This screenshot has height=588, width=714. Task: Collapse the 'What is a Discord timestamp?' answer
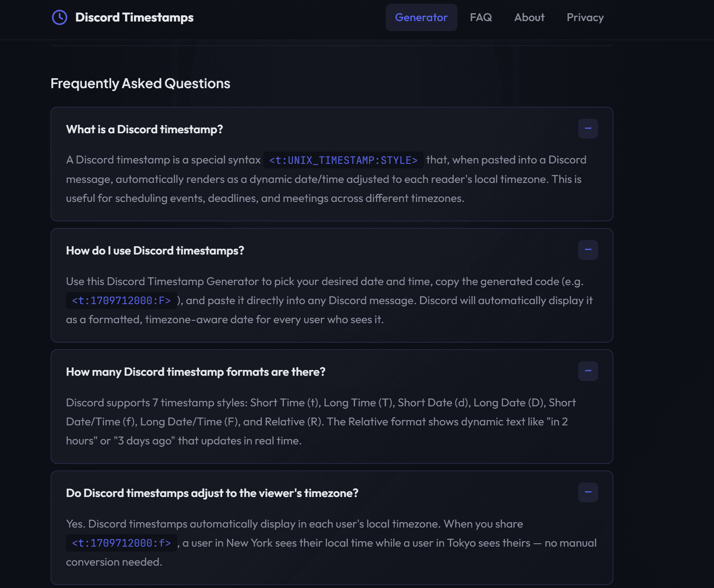click(587, 129)
